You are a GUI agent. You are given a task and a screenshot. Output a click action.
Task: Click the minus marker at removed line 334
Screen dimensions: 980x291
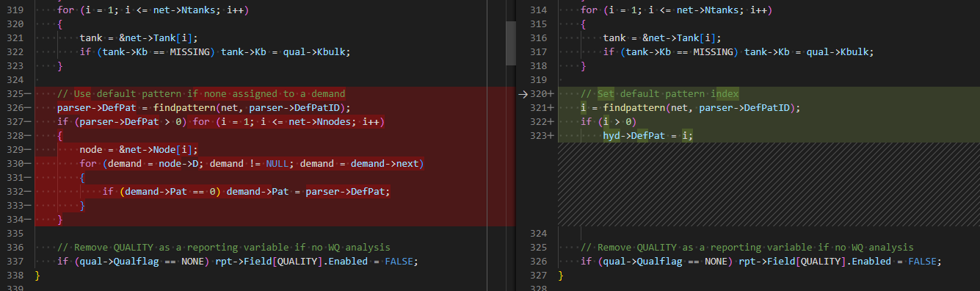click(27, 220)
